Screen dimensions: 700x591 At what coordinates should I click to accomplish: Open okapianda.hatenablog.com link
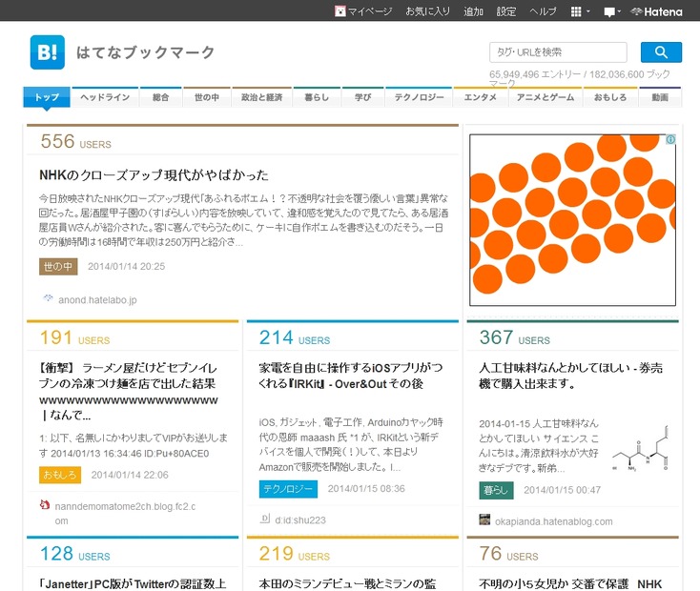tap(553, 521)
